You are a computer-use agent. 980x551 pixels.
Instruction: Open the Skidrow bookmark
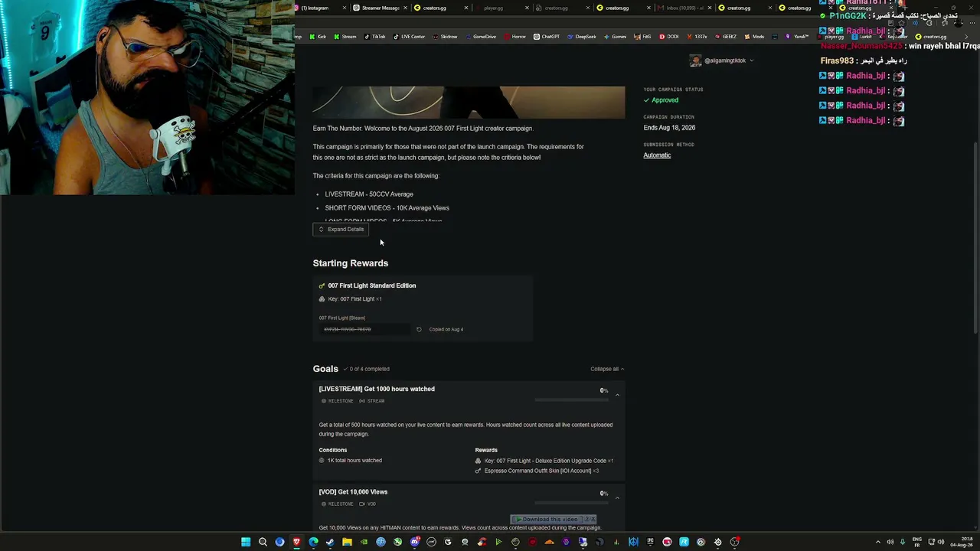pyautogui.click(x=445, y=37)
